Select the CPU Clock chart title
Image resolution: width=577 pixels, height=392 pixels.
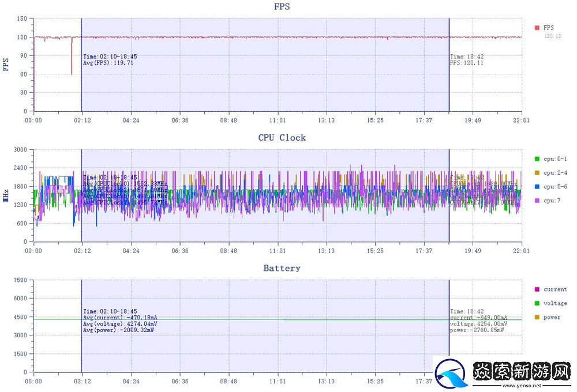(282, 137)
